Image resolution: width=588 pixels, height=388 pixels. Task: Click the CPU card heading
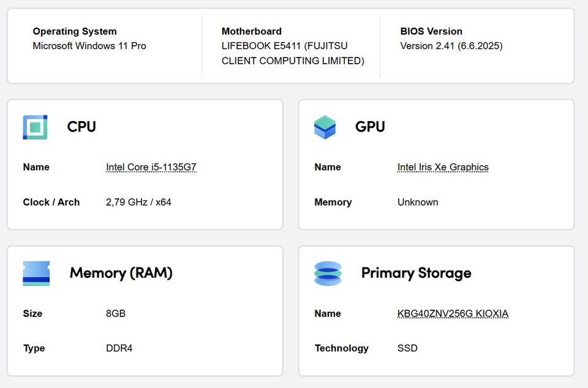point(81,127)
